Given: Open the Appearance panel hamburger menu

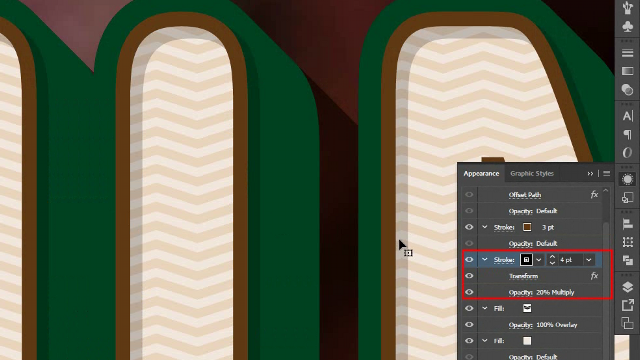Looking at the screenshot, I should coord(607,173).
